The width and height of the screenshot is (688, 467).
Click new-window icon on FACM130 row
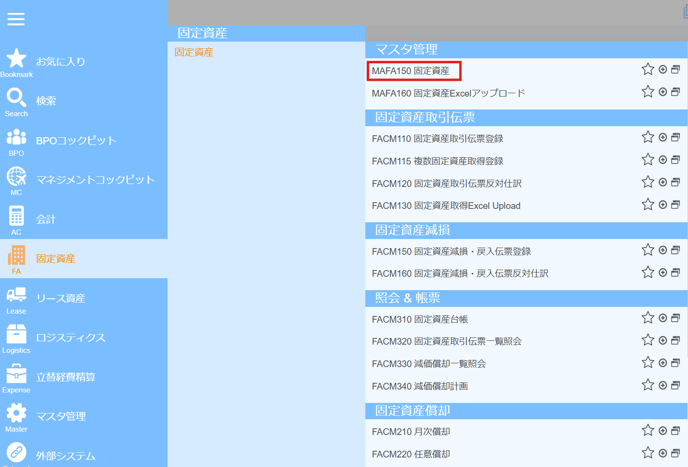pos(676,205)
